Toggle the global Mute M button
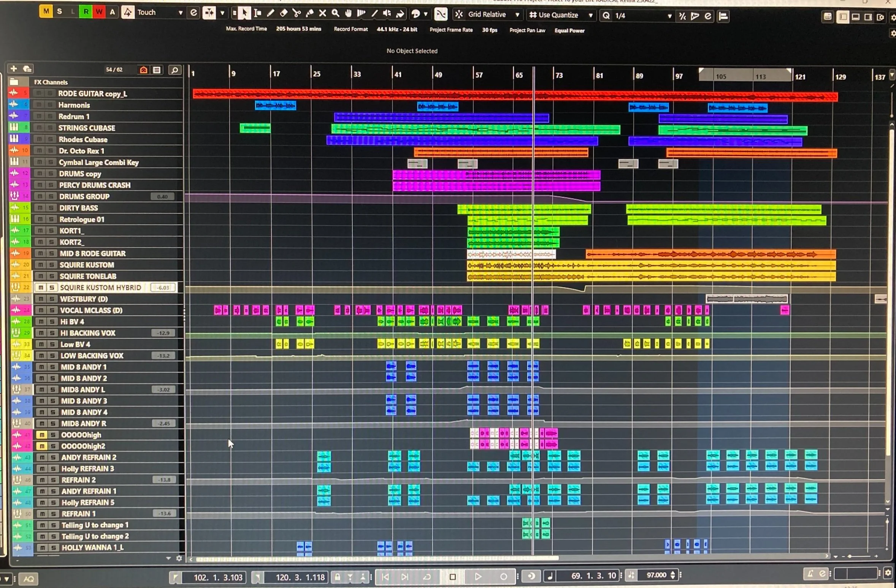896x588 pixels. (46, 11)
